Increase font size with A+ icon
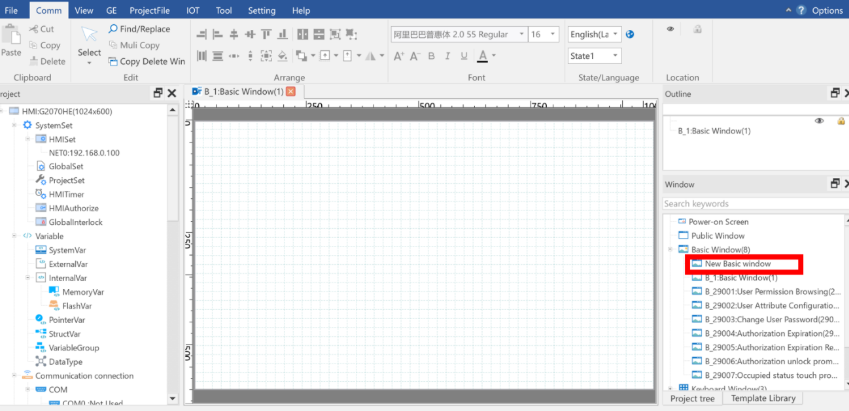Screen dimensions: 849x411 coord(399,56)
